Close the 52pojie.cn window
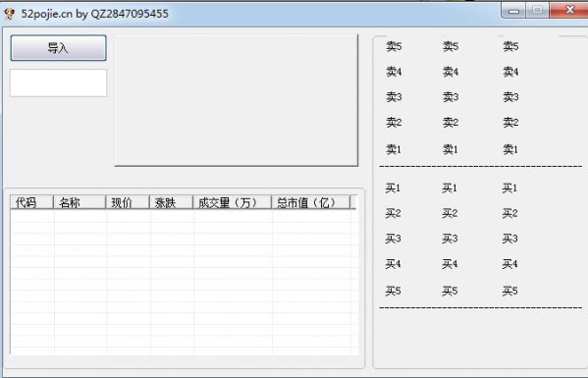Image resolution: width=588 pixels, height=378 pixels. (x=569, y=10)
